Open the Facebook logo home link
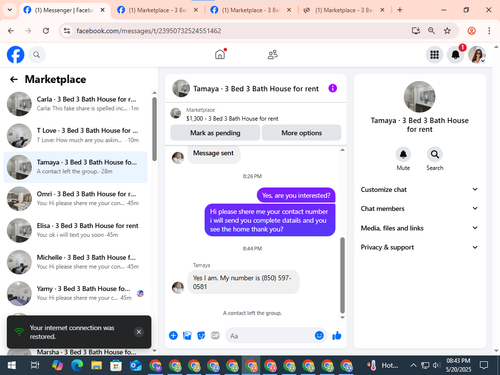This screenshot has height=375, width=500. coord(15,55)
